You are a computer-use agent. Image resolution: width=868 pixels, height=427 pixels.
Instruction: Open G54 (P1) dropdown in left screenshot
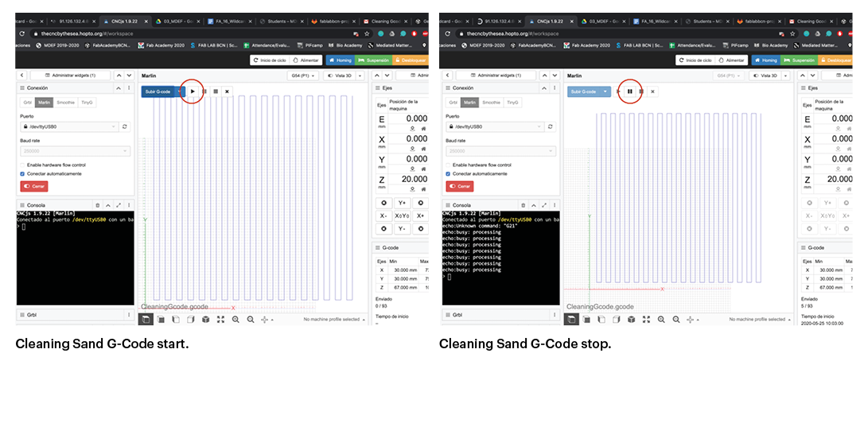pyautogui.click(x=304, y=76)
